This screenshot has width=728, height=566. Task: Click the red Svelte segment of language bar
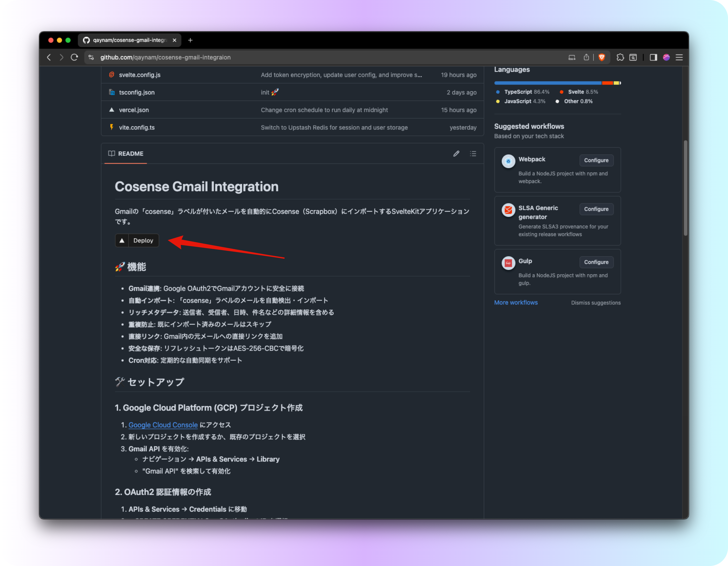(607, 83)
